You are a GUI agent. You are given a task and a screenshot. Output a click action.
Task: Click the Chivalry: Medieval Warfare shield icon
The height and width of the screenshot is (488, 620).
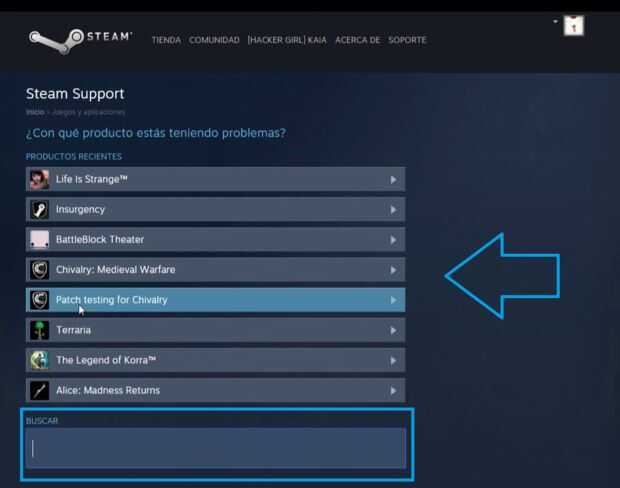[40, 270]
